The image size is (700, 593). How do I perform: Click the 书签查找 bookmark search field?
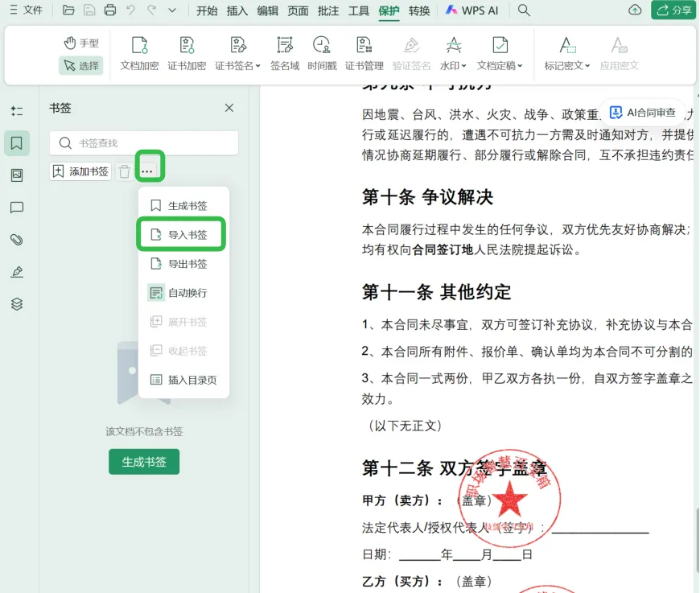point(144,143)
